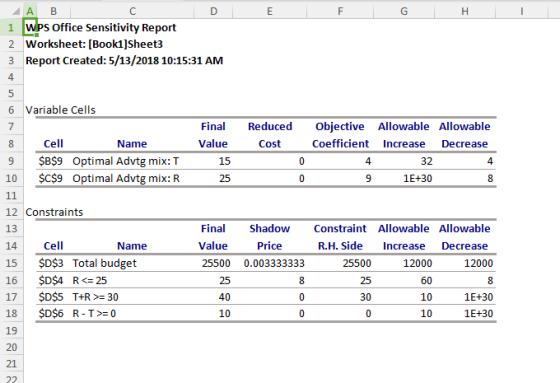This screenshot has height=383, width=560.
Task: Click cell 'WPS Office Sensitivity Report' title
Action: coord(101,28)
